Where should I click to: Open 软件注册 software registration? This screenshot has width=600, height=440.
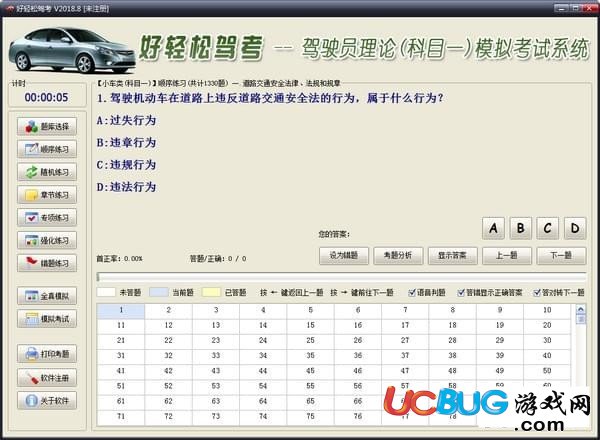coord(47,378)
